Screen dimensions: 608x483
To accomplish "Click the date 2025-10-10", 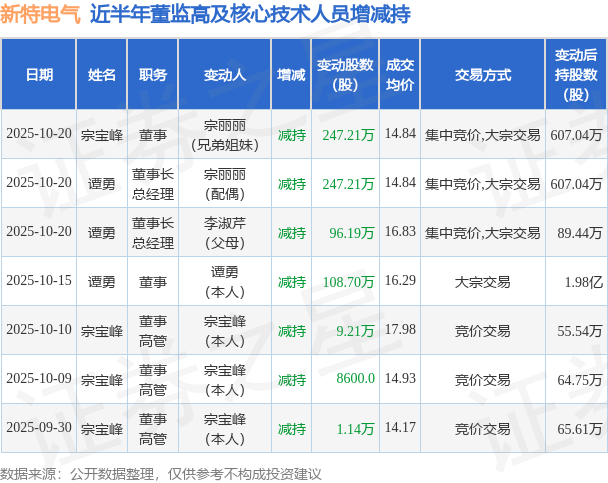I will point(39,329).
